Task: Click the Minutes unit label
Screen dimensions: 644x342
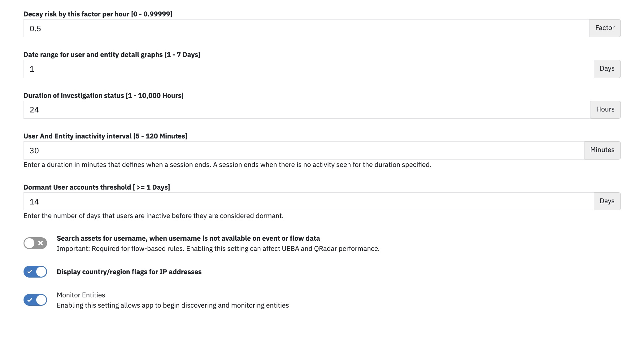Action: pyautogui.click(x=602, y=150)
